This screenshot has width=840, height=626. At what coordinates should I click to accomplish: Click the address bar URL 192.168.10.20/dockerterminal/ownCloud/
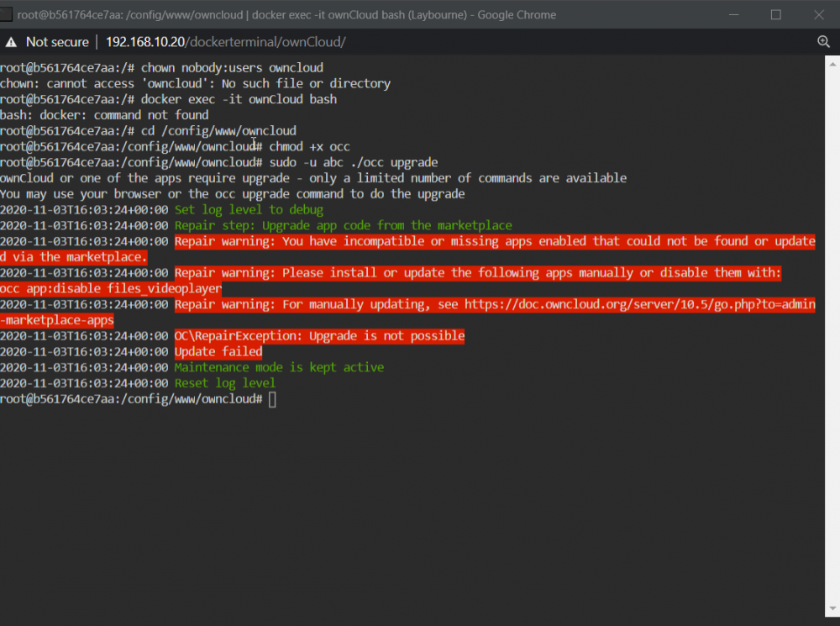[x=225, y=42]
